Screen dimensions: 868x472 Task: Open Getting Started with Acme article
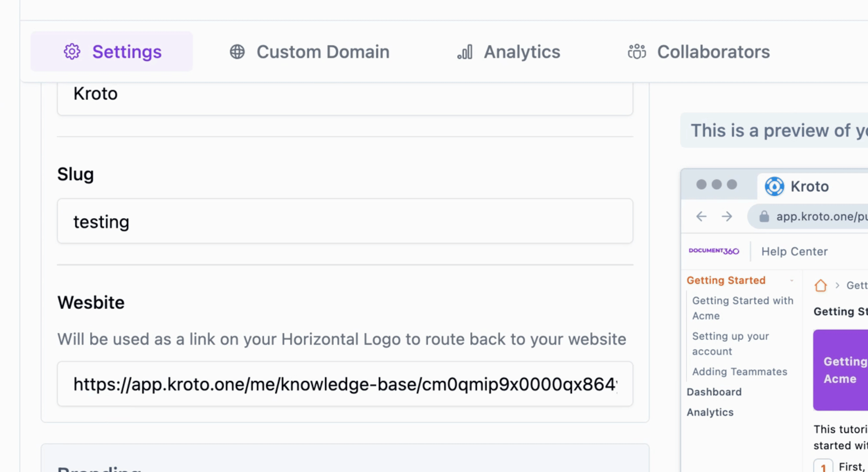[x=742, y=308]
